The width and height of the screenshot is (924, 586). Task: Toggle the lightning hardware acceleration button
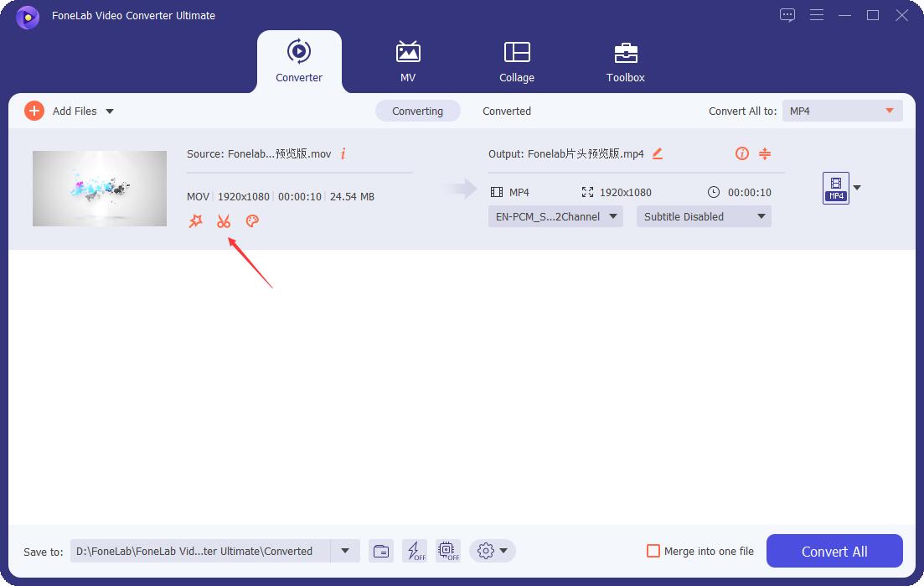pyautogui.click(x=415, y=551)
